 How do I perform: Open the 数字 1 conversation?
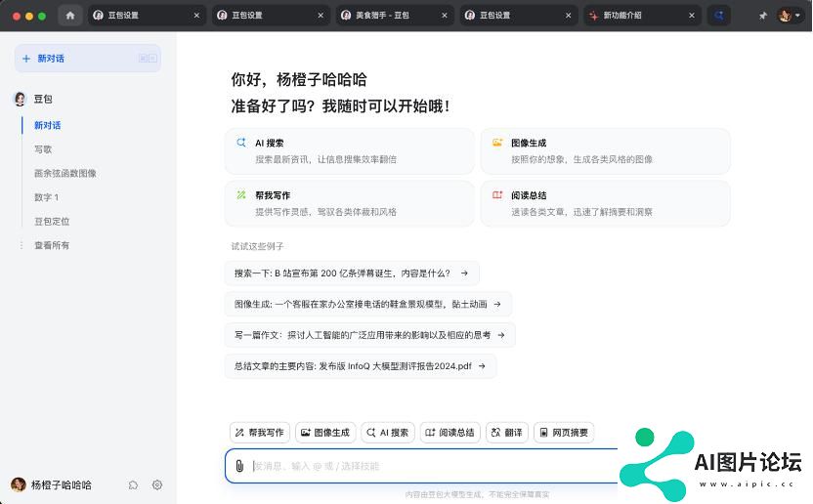(46, 197)
